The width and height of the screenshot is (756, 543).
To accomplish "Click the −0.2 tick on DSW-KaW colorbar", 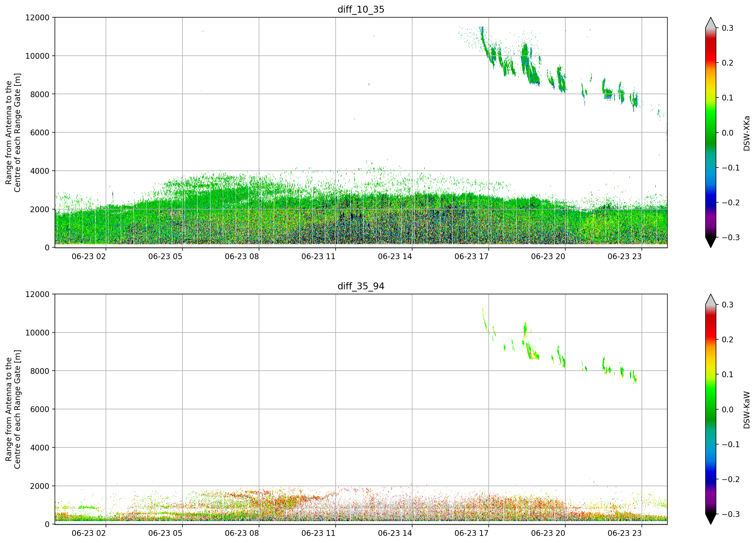I will click(x=731, y=479).
